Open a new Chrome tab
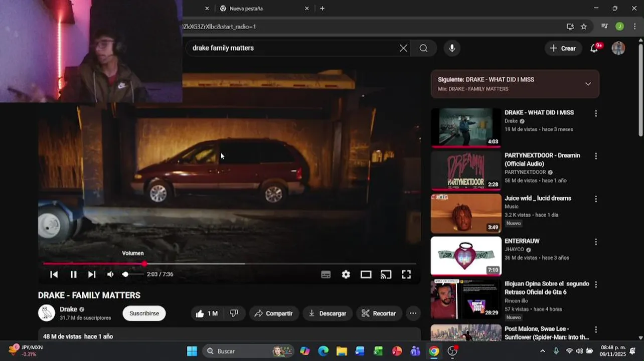Viewport: 644px width, 361px height. point(322,9)
